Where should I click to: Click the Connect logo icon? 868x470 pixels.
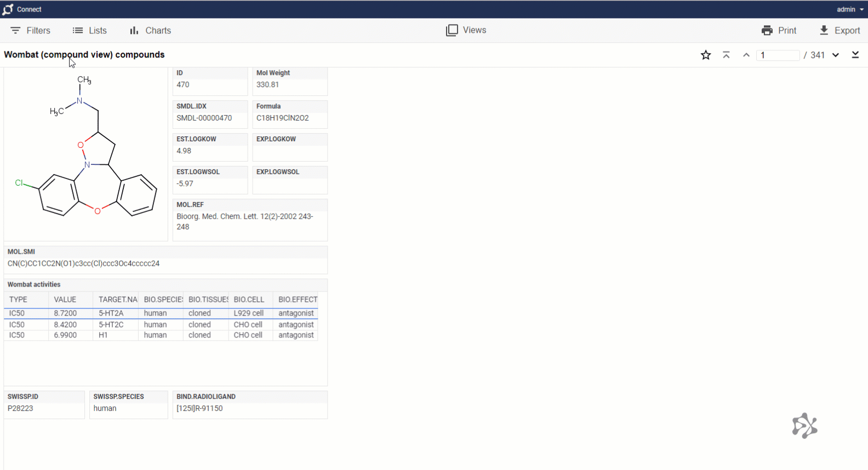(x=8, y=9)
